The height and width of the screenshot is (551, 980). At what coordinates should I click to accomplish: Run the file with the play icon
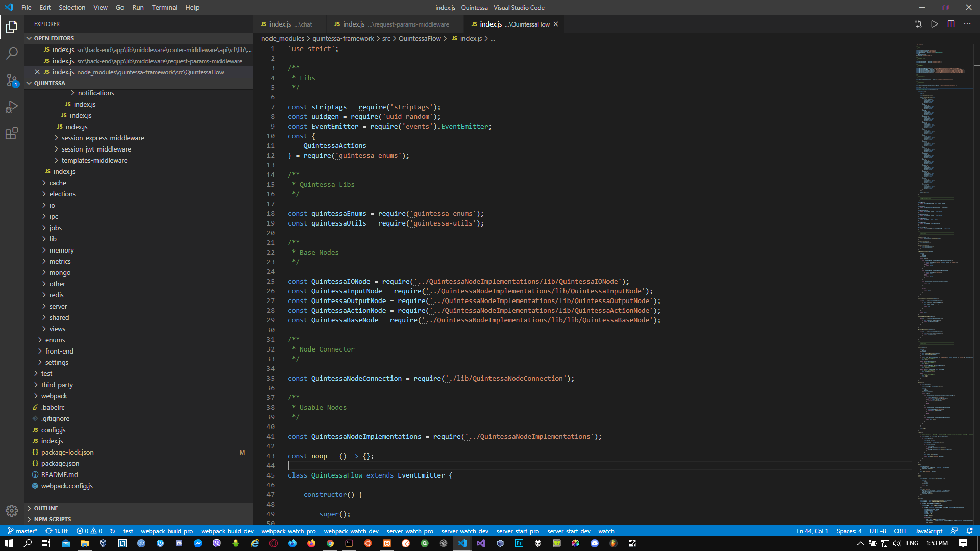tap(935, 24)
